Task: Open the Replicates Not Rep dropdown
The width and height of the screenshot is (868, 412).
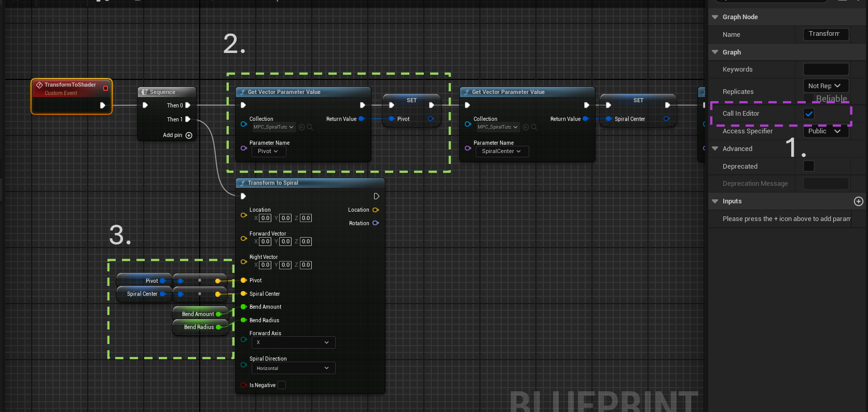Action: point(826,86)
